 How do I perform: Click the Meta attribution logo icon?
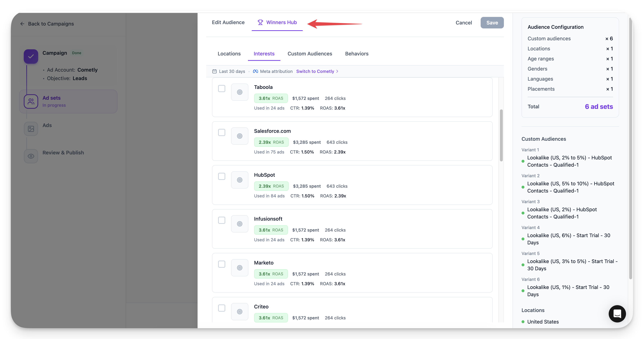(255, 71)
